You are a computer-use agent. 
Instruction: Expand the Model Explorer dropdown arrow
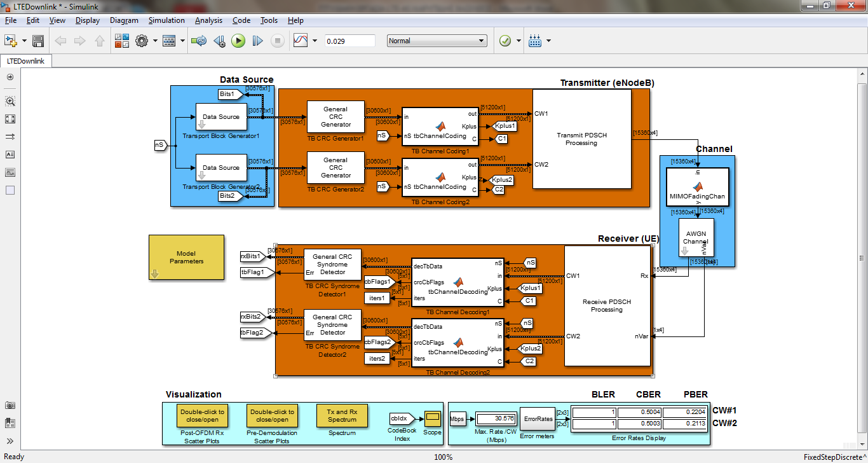coord(182,41)
